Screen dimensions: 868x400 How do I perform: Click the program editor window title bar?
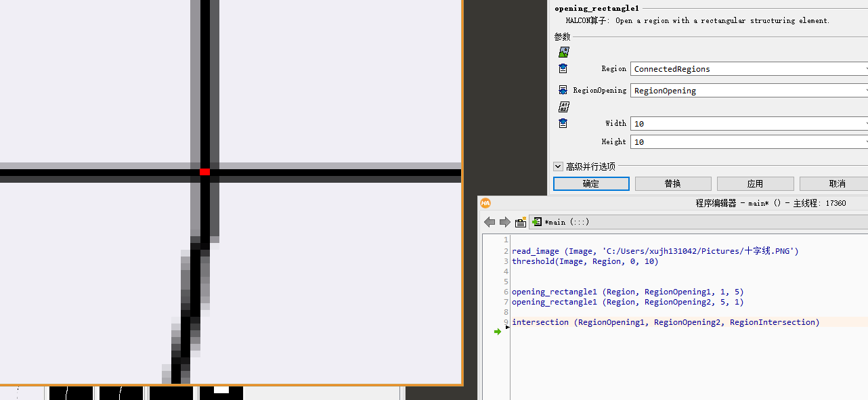pyautogui.click(x=673, y=203)
